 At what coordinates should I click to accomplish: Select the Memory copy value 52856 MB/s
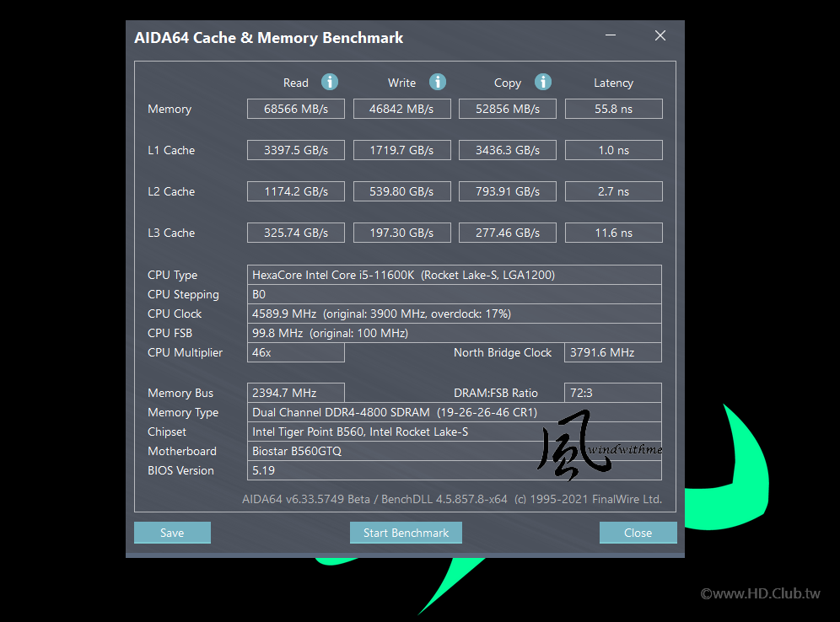click(x=508, y=109)
